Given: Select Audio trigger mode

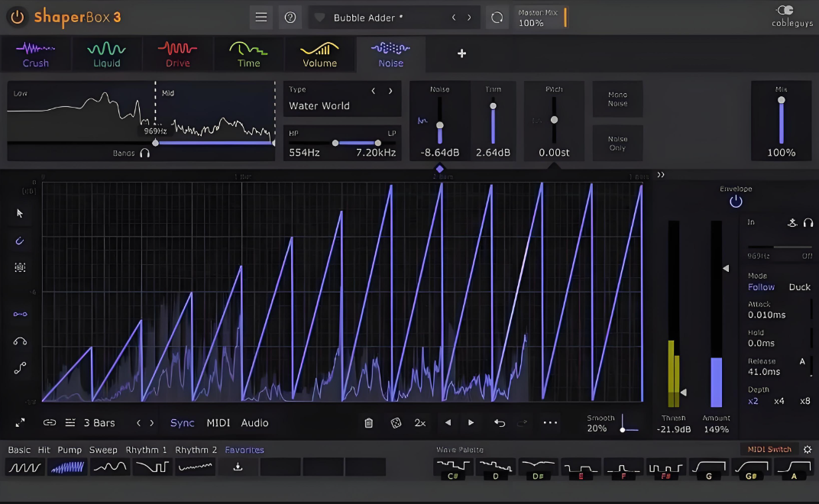Looking at the screenshot, I should [x=254, y=423].
